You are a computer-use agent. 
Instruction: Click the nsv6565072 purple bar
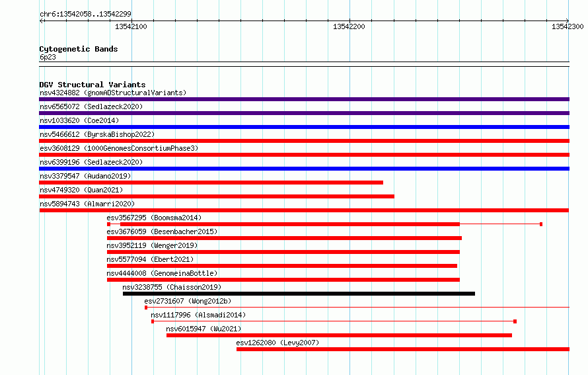click(304, 113)
